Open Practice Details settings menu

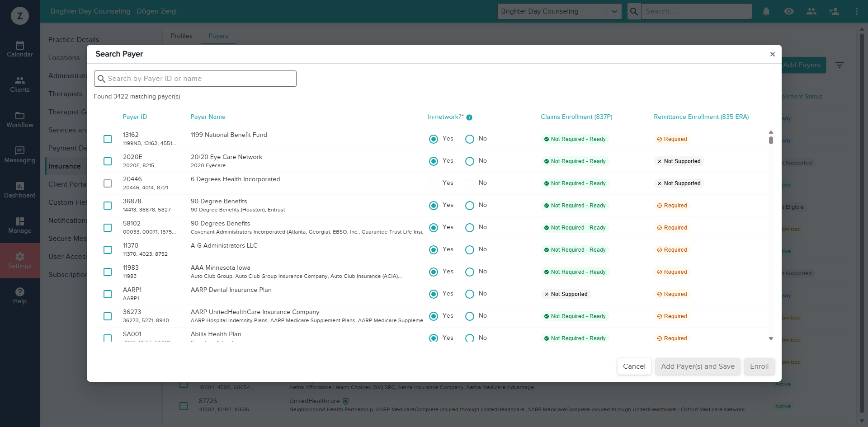74,40
